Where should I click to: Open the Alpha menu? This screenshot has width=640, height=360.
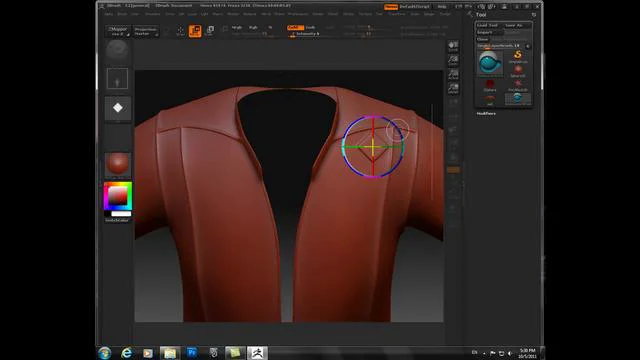(109, 14)
